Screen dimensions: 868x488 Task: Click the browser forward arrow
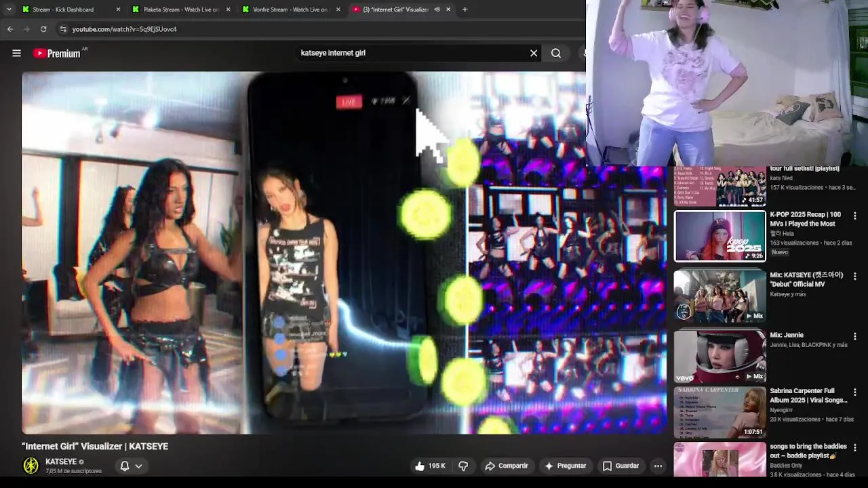point(26,29)
